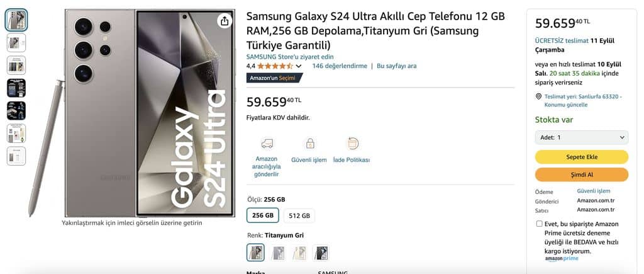Click the Sepete Ekle button
This screenshot has width=644, height=274.
tap(582, 157)
